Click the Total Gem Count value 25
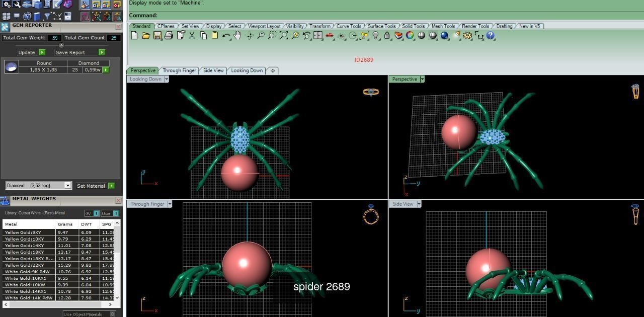Viewport: 644px width, 317px height. pyautogui.click(x=114, y=38)
